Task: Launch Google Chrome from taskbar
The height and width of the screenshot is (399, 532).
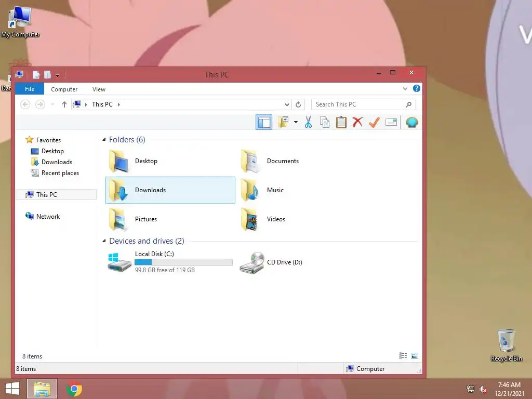Action: pyautogui.click(x=74, y=389)
